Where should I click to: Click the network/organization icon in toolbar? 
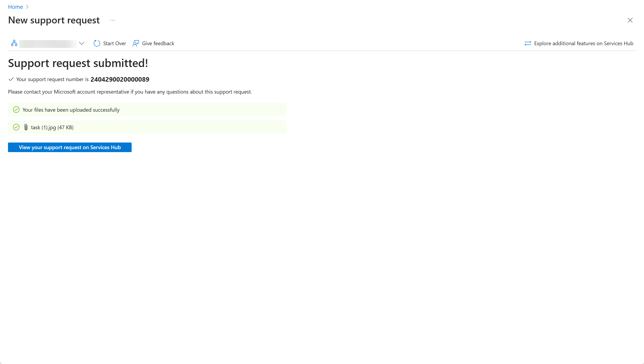(x=13, y=43)
